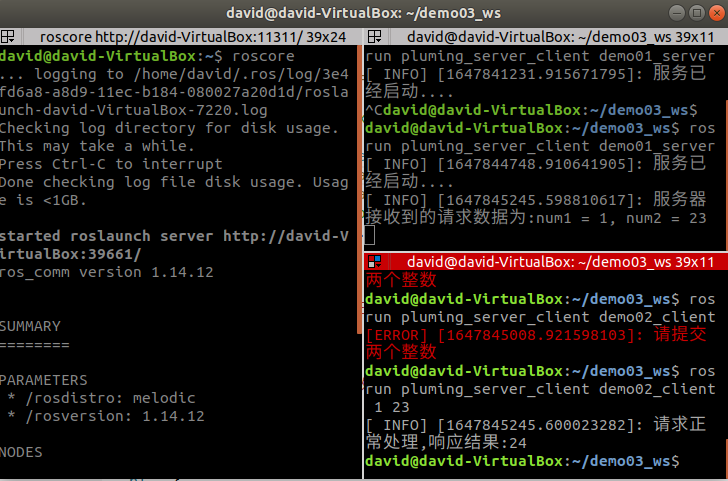The height and width of the screenshot is (481, 728).
Task: Click the last empty prompt in the client pane
Action: click(522, 461)
